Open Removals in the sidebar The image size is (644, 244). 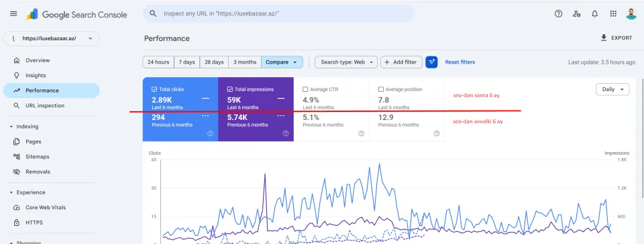coord(52,172)
